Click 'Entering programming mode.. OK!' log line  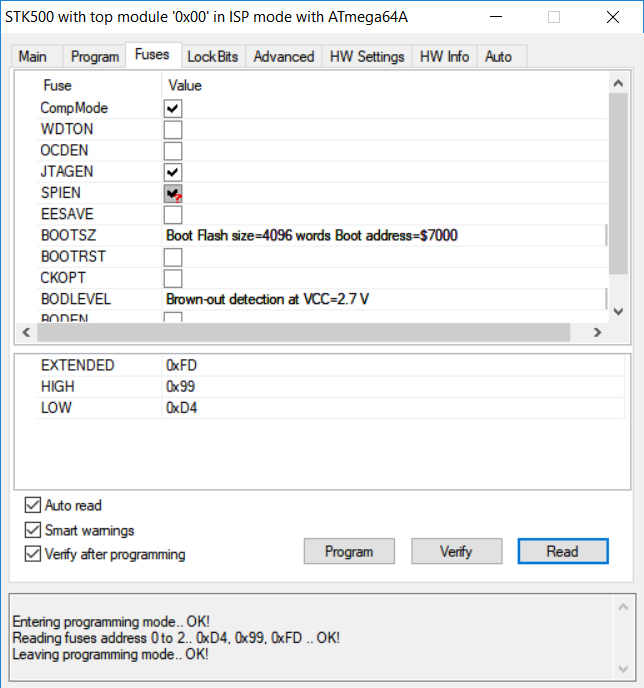111,622
